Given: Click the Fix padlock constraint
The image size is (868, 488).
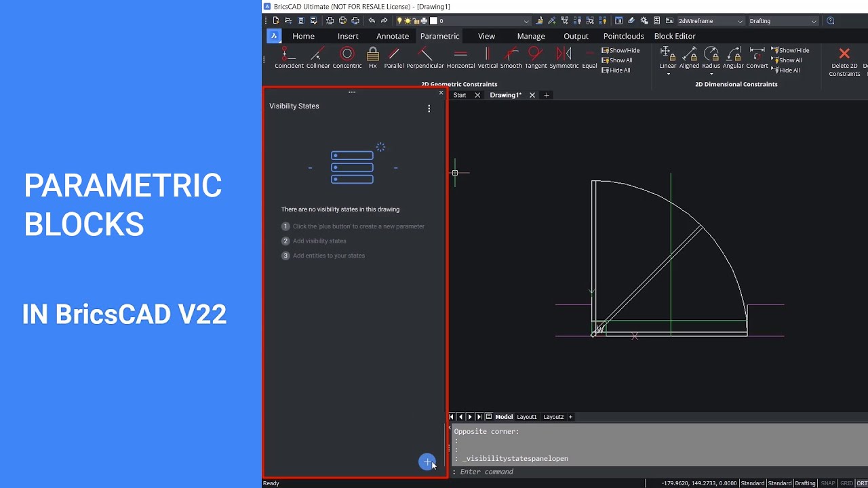Looking at the screenshot, I should (x=372, y=58).
